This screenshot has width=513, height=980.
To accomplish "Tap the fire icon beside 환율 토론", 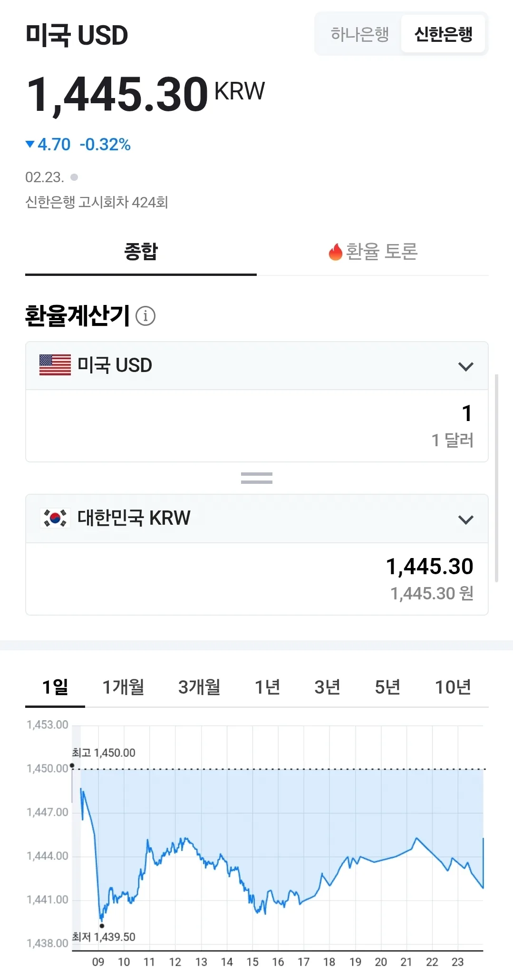I will click(x=336, y=252).
